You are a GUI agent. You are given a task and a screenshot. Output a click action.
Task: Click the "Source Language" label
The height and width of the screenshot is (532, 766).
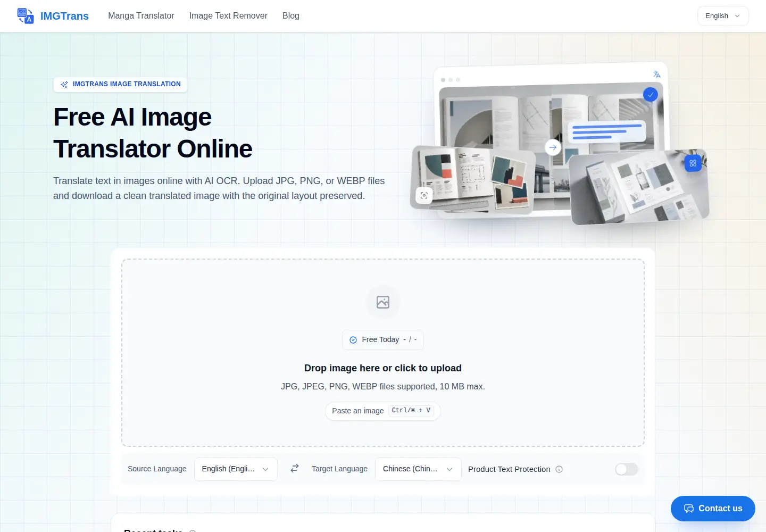(x=157, y=469)
